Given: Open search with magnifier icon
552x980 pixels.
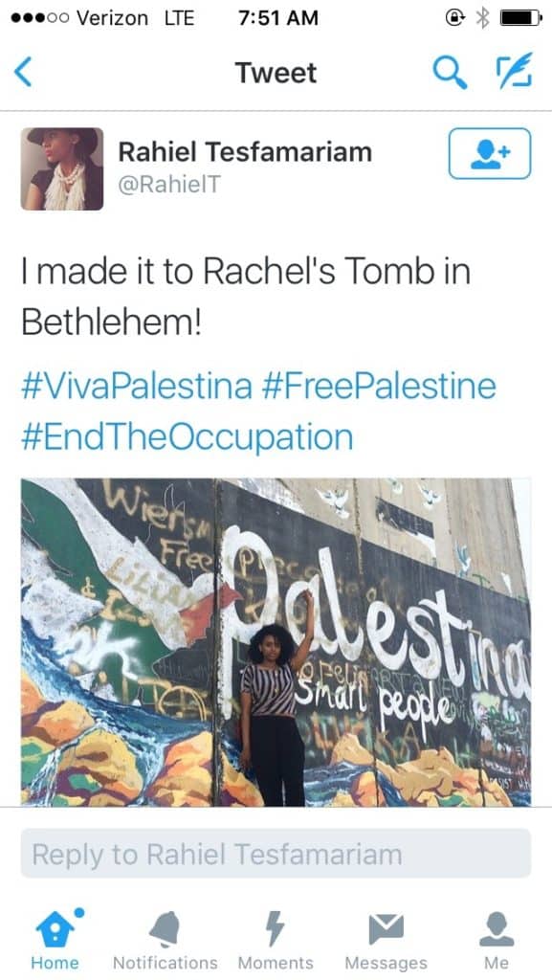Looking at the screenshot, I should coord(450,72).
